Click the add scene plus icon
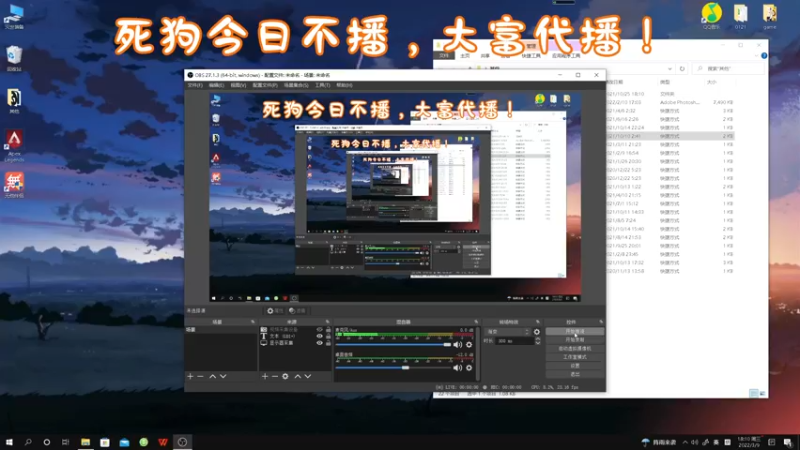The height and width of the screenshot is (450, 800). pyautogui.click(x=190, y=377)
